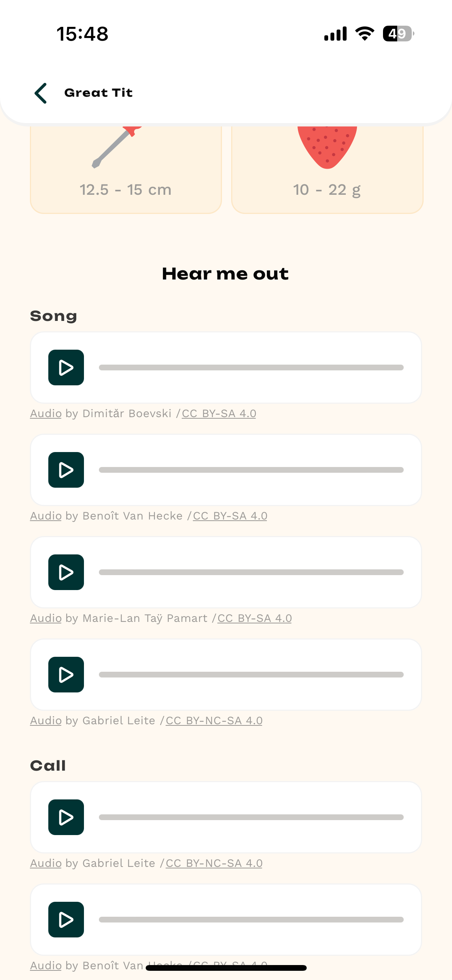This screenshot has height=980, width=452.
Task: Open the CC BY-NC-SA 4.0 license for Gabriel Leite's song
Action: (214, 720)
